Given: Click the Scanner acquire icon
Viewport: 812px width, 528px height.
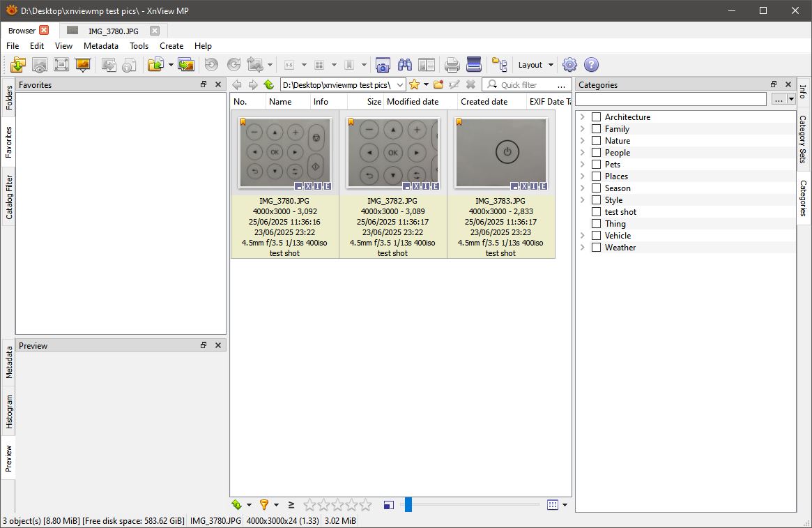Looking at the screenshot, I should point(474,65).
